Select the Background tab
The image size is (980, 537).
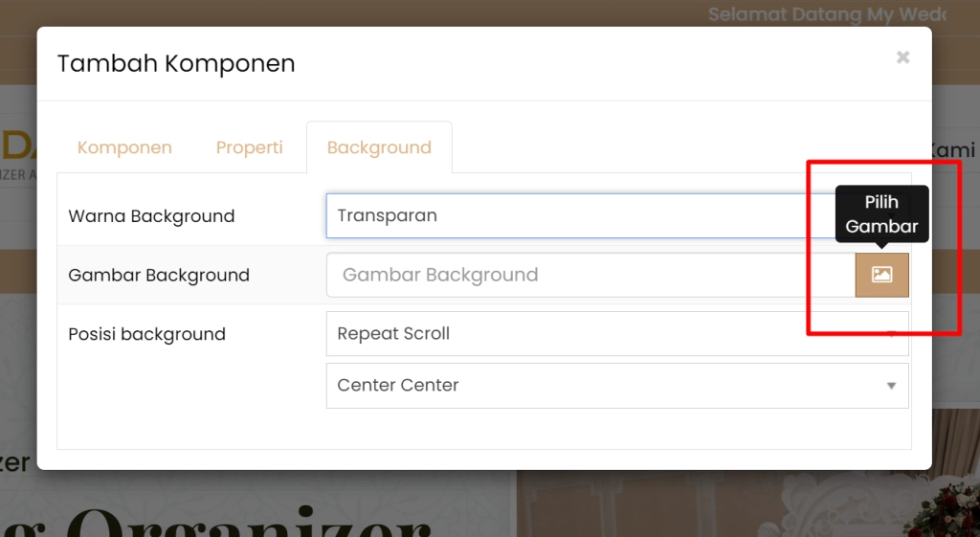coord(379,147)
